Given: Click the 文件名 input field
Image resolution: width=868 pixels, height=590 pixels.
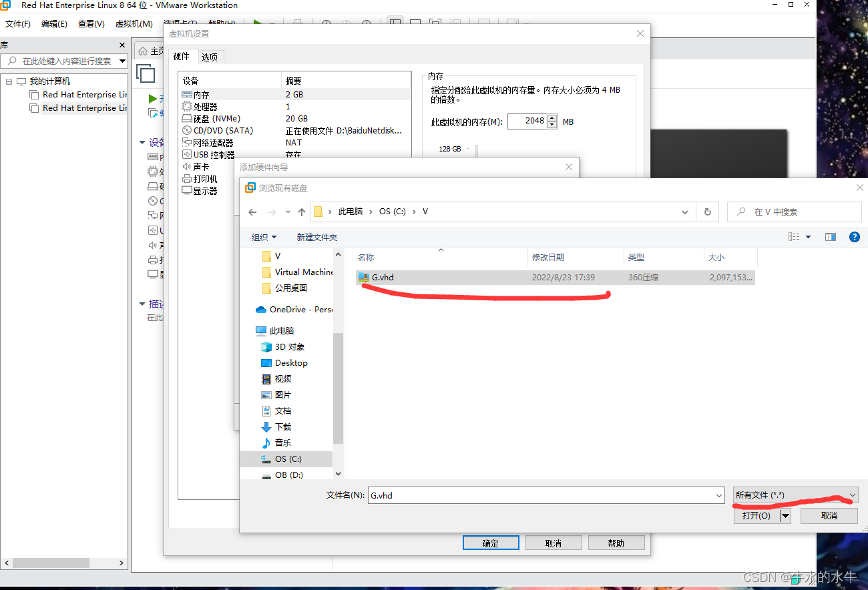Looking at the screenshot, I should 541,495.
